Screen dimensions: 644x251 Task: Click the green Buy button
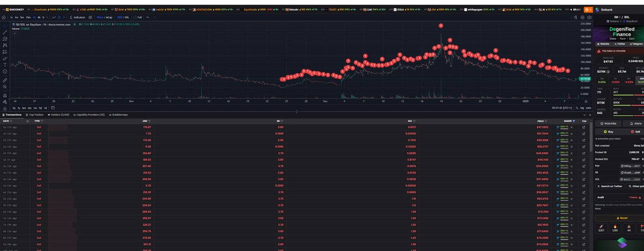click(x=609, y=131)
